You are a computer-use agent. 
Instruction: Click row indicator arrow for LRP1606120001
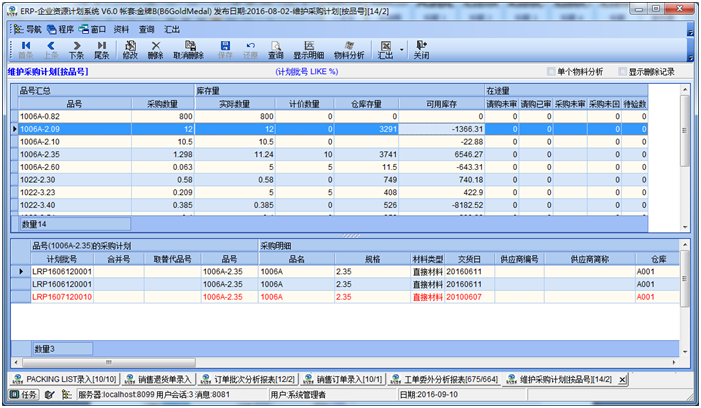pos(21,272)
